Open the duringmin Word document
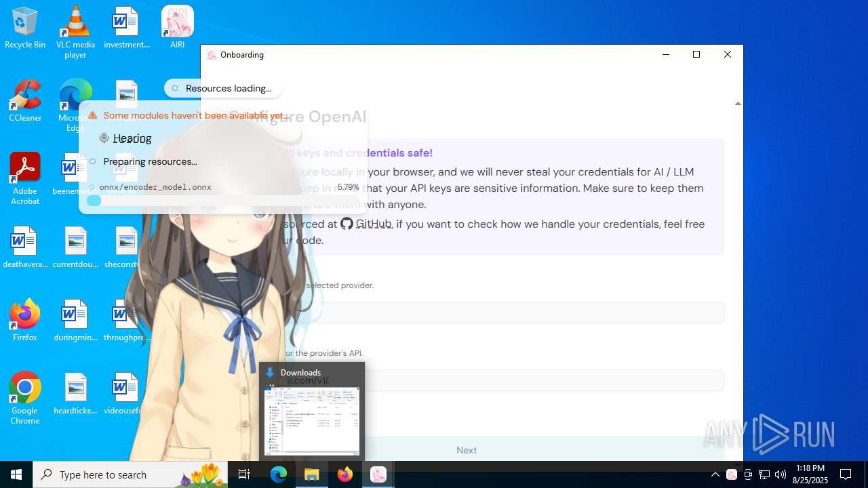The image size is (868, 488). click(x=75, y=321)
